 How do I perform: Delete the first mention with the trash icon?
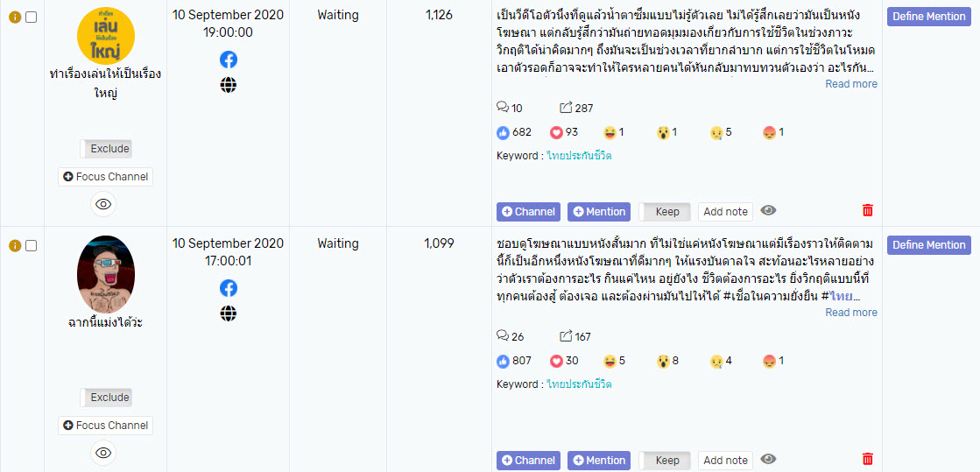click(x=867, y=210)
